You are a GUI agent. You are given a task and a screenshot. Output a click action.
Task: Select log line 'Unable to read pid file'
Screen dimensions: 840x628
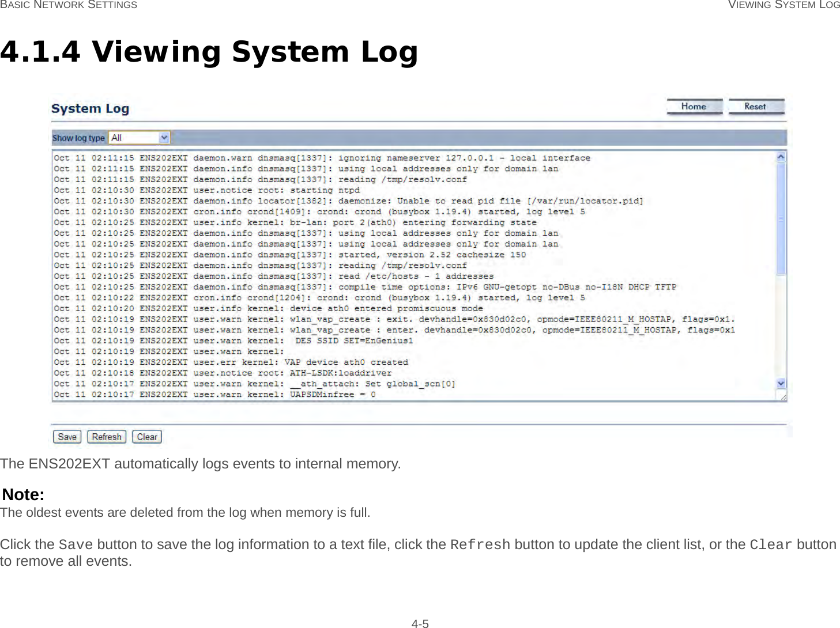349,201
